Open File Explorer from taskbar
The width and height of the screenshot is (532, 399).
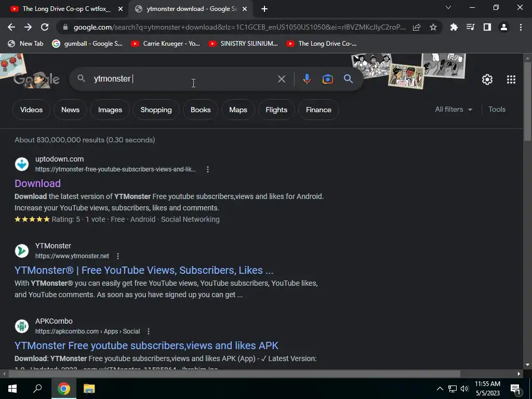[89, 389]
